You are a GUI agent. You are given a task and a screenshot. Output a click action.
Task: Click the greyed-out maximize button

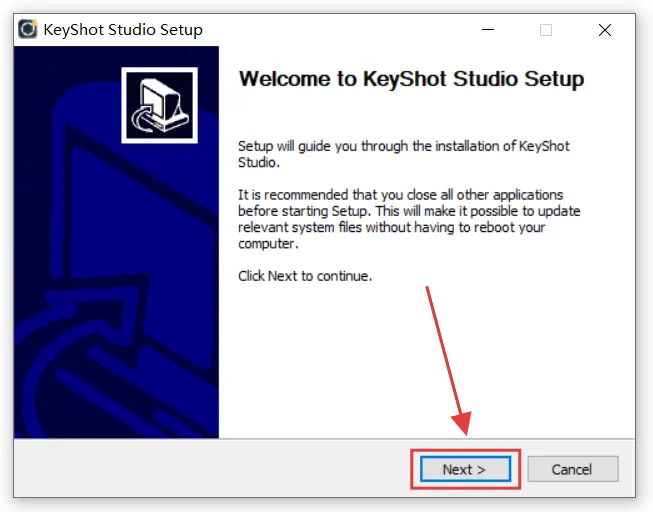(546, 30)
